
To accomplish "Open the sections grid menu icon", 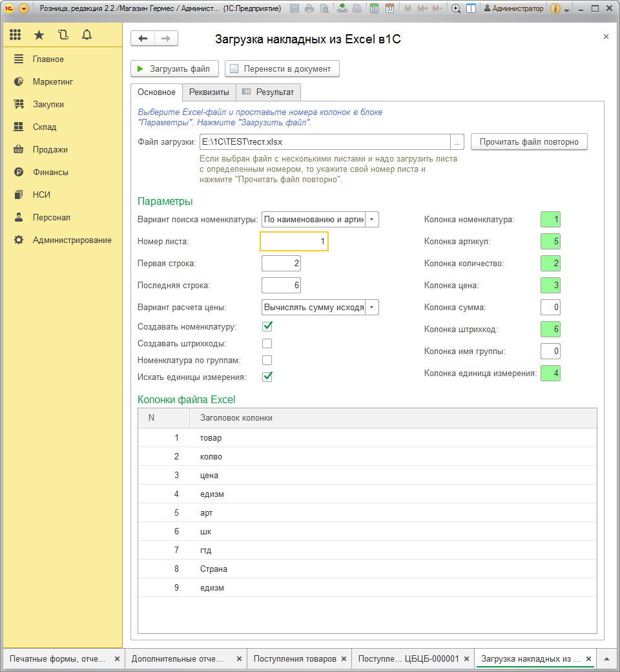I will (15, 35).
